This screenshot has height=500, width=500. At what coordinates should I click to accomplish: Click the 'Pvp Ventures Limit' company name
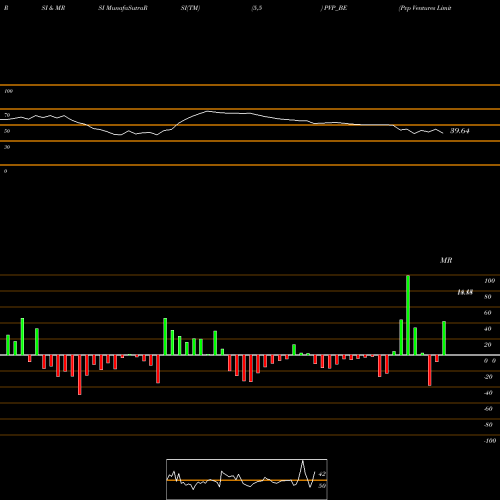tap(425, 8)
